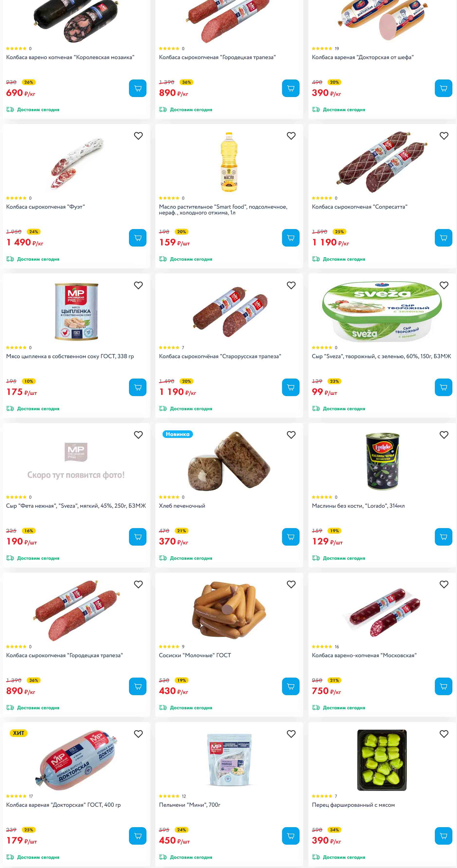Add Sveza творожный cheese to cart
Image resolution: width=457 pixels, height=868 pixels.
(x=444, y=388)
